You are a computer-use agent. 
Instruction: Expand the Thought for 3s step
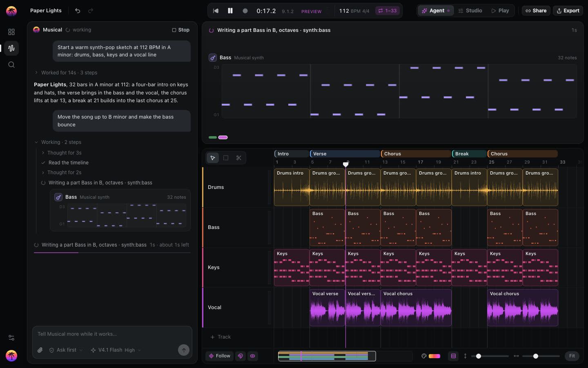[x=61, y=153]
